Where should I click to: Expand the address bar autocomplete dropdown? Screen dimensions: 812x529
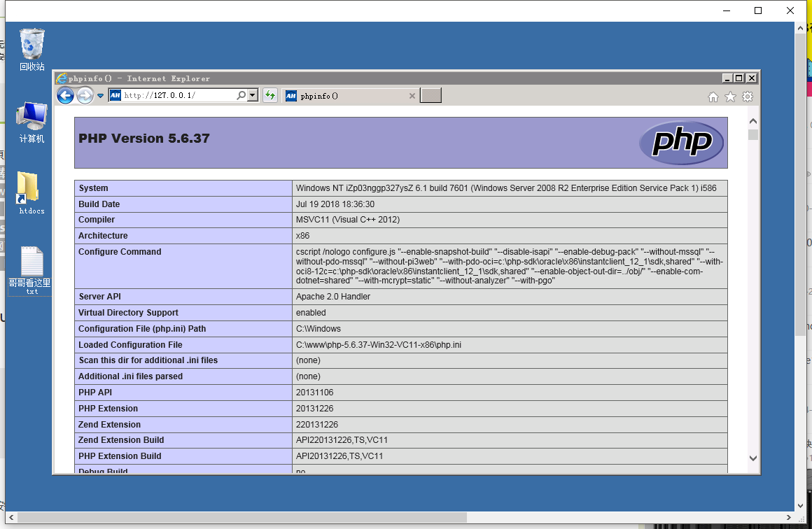click(253, 95)
